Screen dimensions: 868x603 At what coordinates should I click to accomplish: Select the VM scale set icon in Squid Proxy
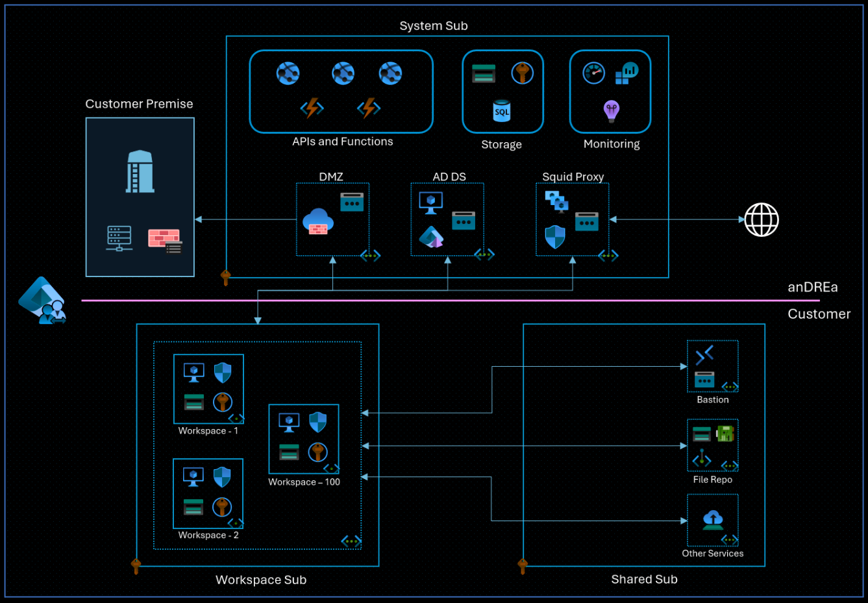coord(557,201)
